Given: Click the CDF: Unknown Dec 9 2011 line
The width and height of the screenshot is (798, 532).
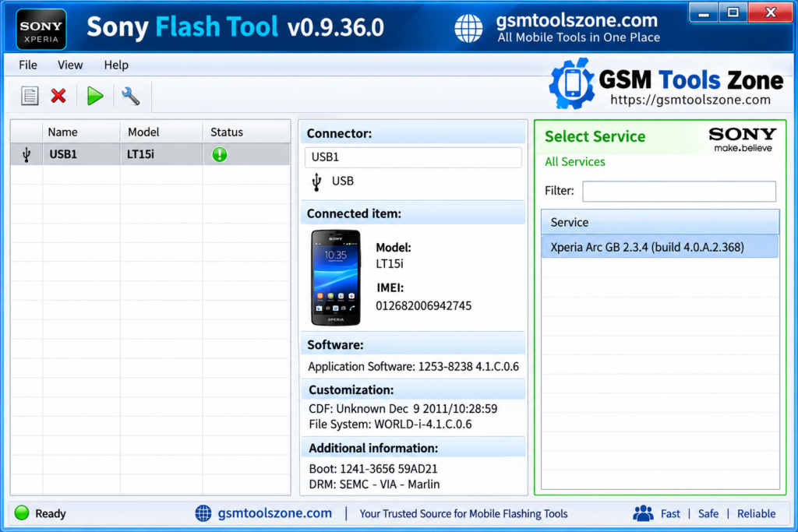Looking at the screenshot, I should 403,409.
